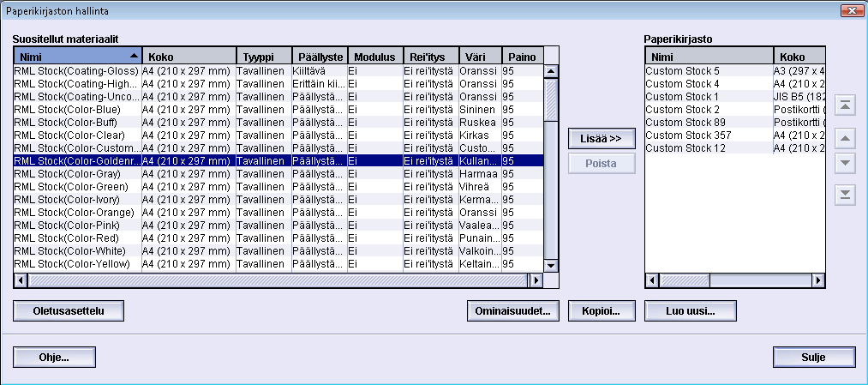The image size is (868, 385).
Task: Sort materials by Paino column header
Action: 523,56
